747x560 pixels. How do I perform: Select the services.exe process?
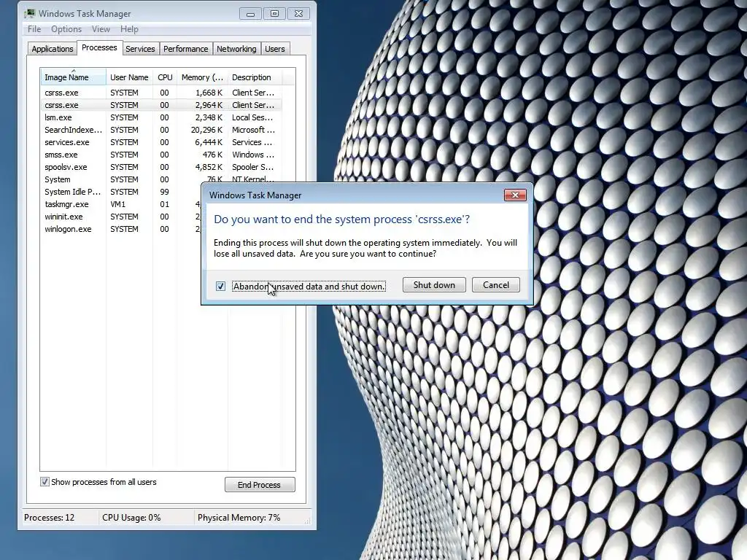click(161, 142)
